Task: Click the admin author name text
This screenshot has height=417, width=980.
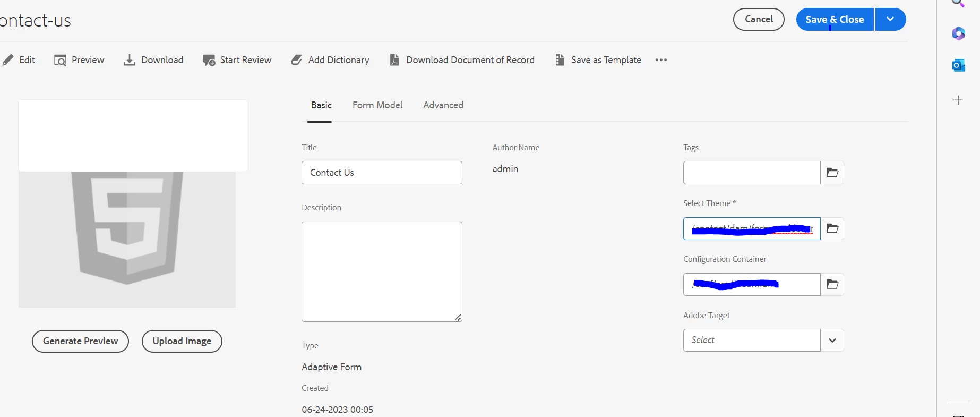Action: pyautogui.click(x=505, y=169)
